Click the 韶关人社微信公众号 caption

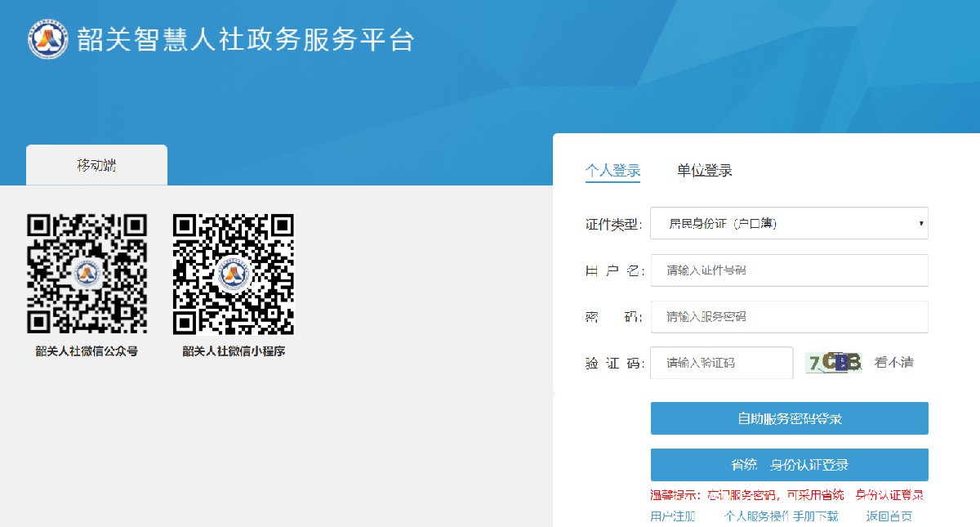click(87, 351)
